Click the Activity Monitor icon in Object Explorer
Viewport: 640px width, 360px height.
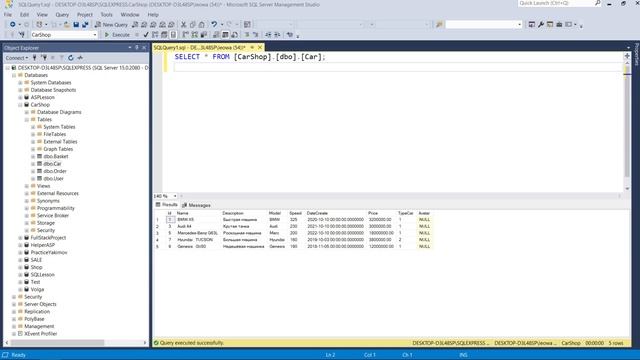point(80,58)
